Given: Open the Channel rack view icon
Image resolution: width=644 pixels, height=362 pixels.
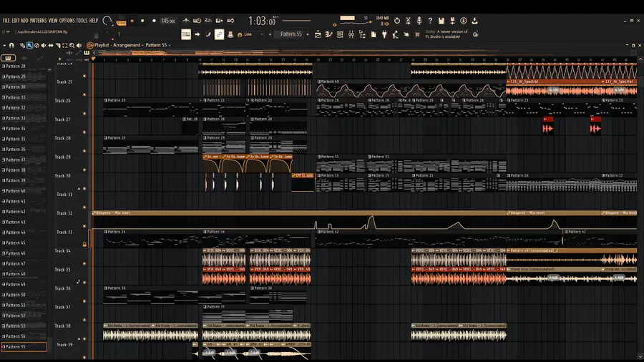Looking at the screenshot, I should (x=340, y=35).
